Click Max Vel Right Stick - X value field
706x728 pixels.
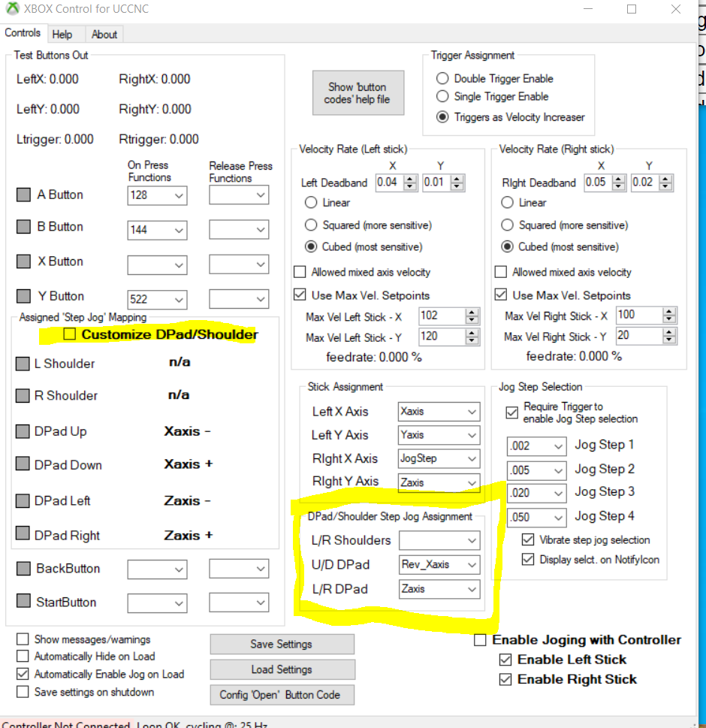point(640,316)
